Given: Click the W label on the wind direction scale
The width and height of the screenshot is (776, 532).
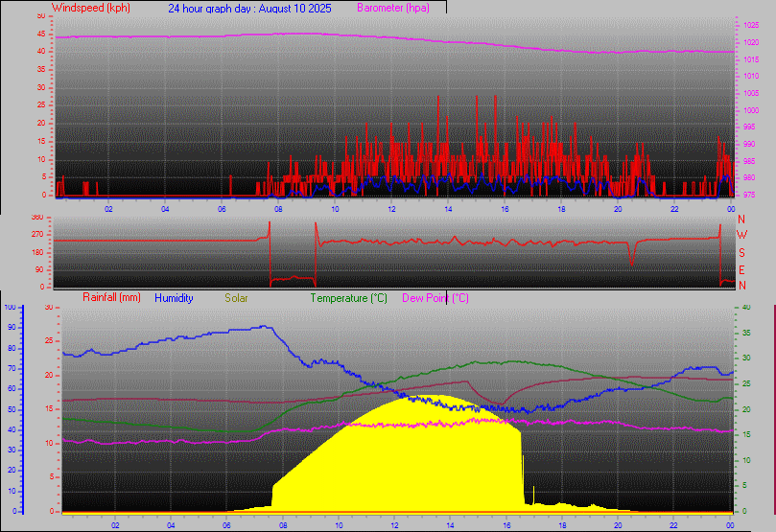Looking at the screenshot, I should pos(741,235).
